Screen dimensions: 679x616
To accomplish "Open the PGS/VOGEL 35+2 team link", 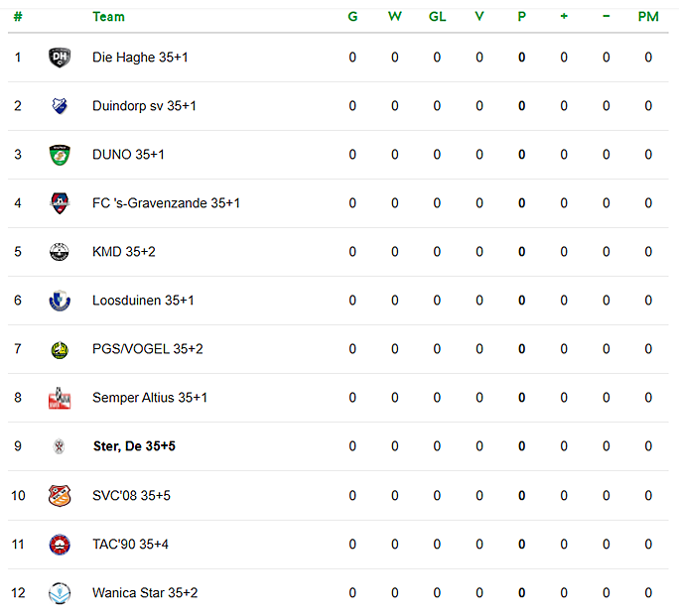I will click(148, 349).
